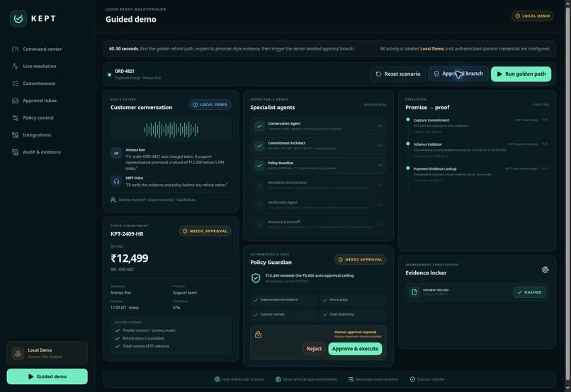Click the Guided demo sidebar button
571x392 pixels.
[x=47, y=376]
